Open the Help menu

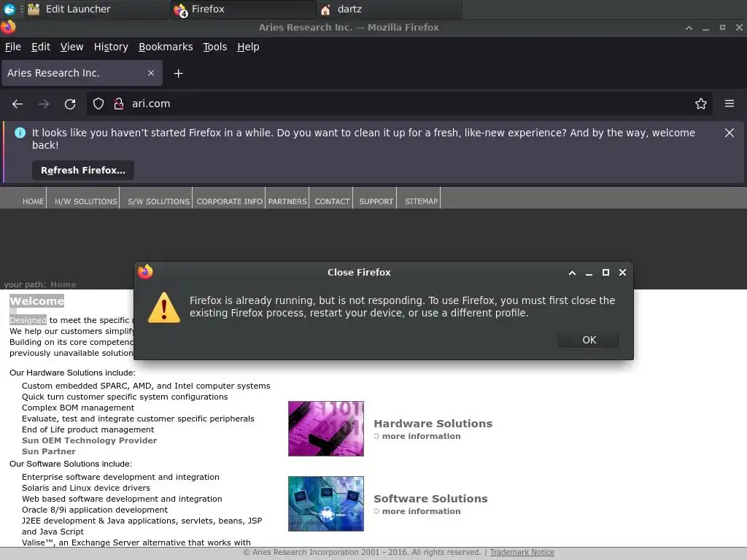tap(248, 47)
